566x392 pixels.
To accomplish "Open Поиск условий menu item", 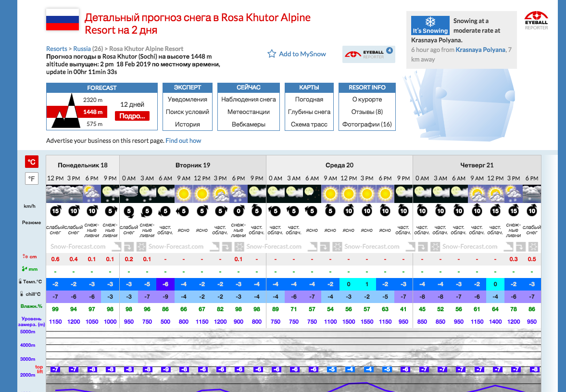I will point(188,112).
